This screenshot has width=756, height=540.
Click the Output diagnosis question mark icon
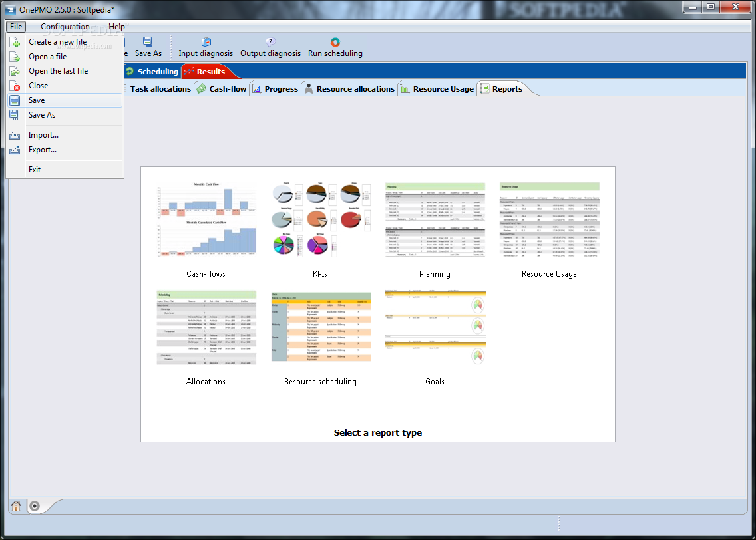(270, 42)
